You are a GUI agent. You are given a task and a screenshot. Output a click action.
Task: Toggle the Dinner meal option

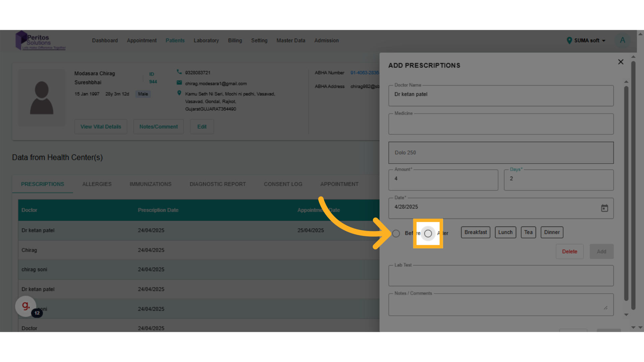pos(551,232)
